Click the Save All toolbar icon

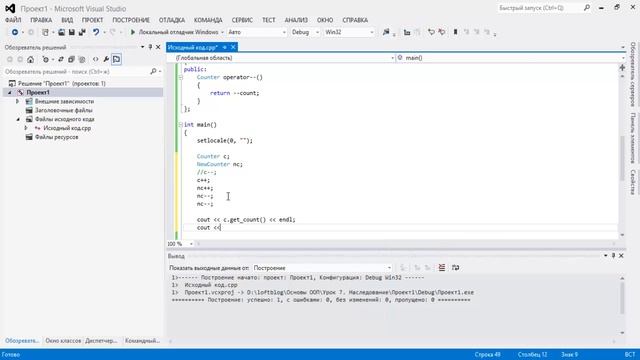(x=82, y=32)
